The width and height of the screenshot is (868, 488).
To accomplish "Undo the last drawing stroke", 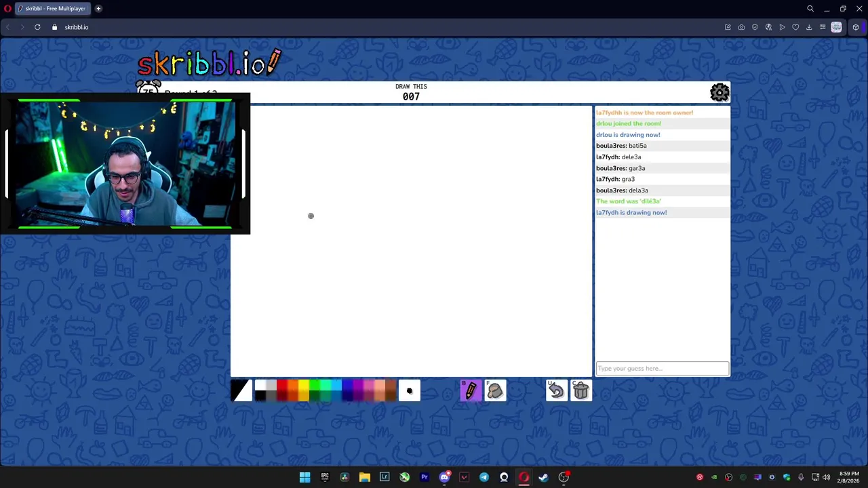I will [556, 390].
